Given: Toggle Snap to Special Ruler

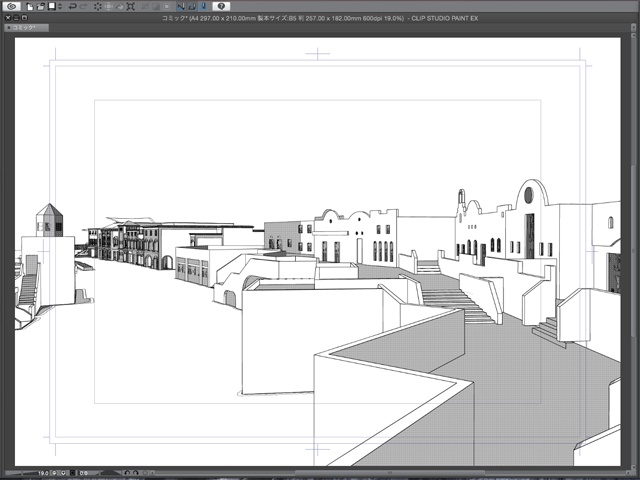Looking at the screenshot, I should [x=192, y=7].
